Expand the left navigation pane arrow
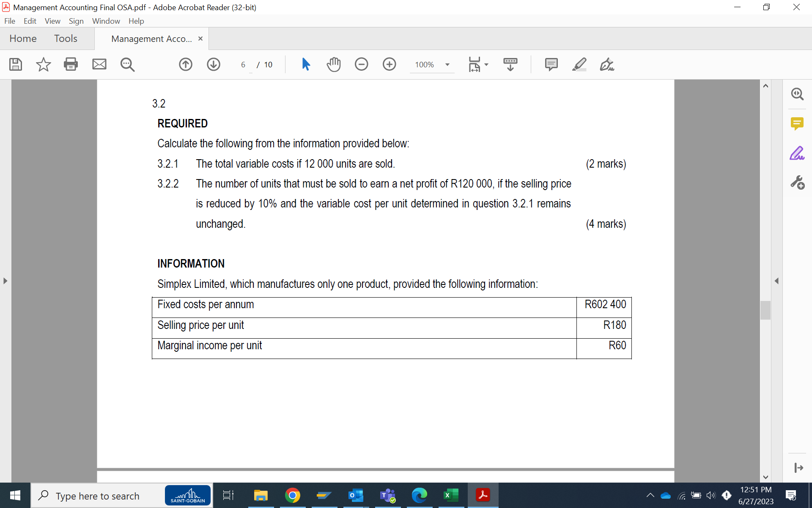The image size is (812, 508). 5,280
